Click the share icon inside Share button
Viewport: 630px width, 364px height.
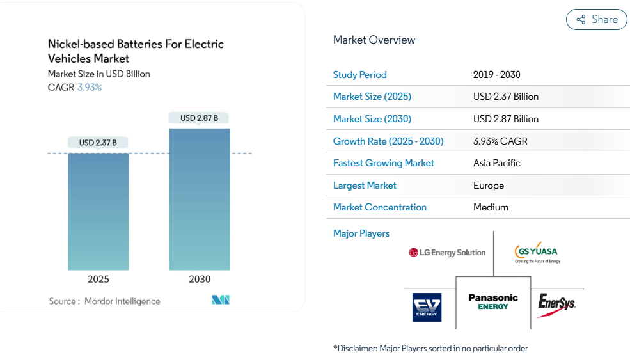581,20
